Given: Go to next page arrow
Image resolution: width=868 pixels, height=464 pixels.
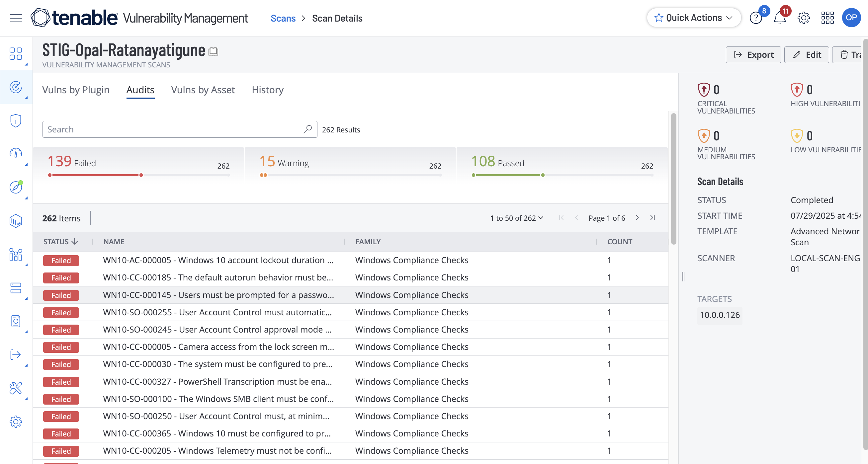Looking at the screenshot, I should tap(637, 218).
